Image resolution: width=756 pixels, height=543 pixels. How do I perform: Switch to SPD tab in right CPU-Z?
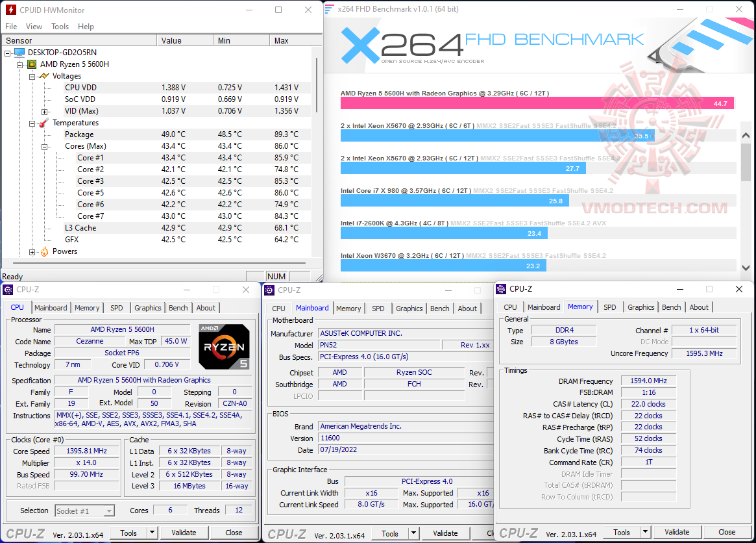(610, 307)
